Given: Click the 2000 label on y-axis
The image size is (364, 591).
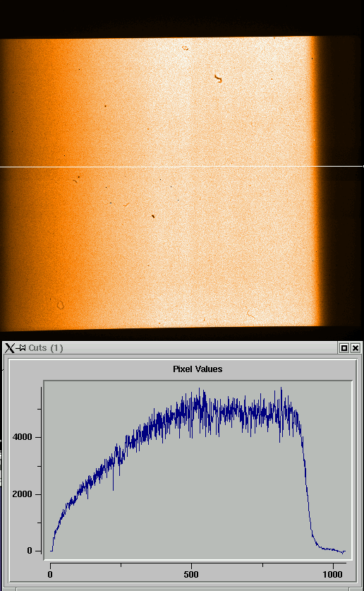Looking at the screenshot, I should coord(22,494).
